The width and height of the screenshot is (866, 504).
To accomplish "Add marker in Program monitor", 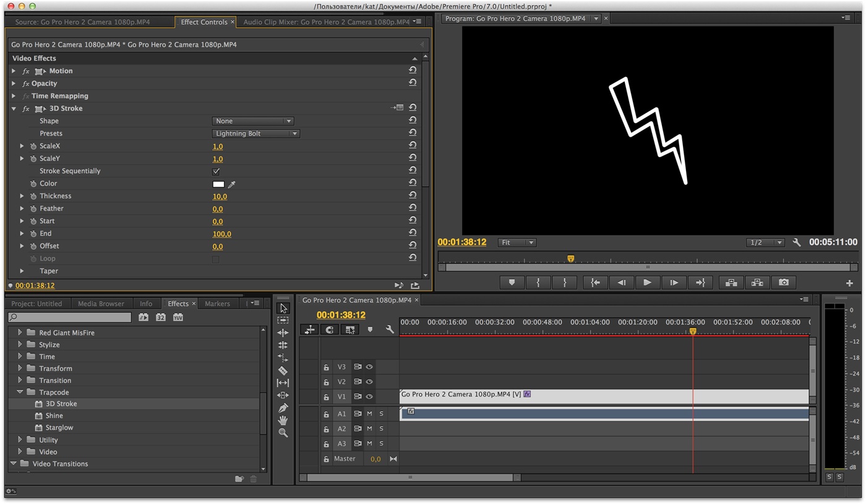I will tap(512, 283).
